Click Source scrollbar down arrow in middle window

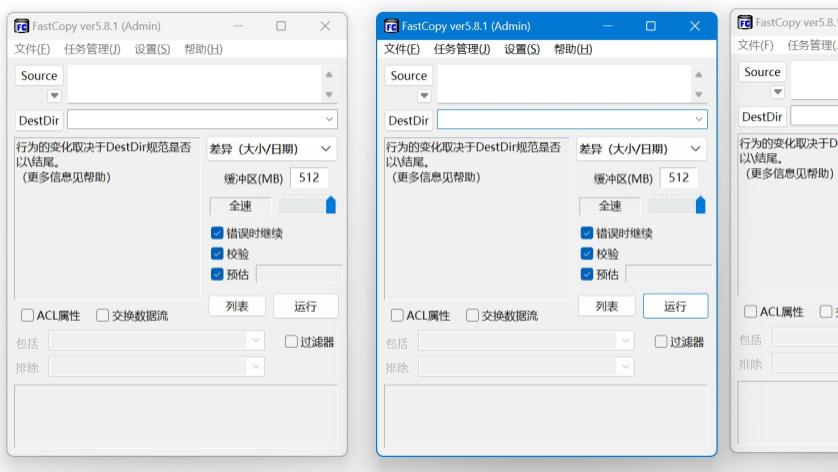click(699, 95)
